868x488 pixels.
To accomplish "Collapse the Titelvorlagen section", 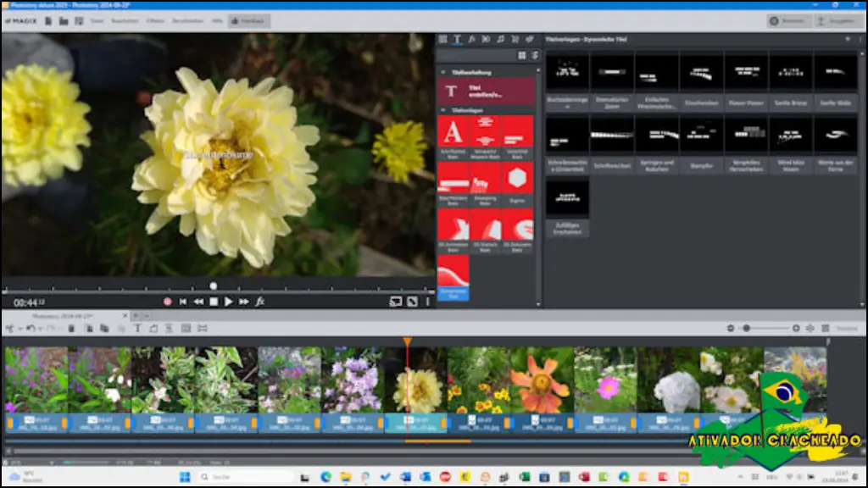I will tap(442, 111).
